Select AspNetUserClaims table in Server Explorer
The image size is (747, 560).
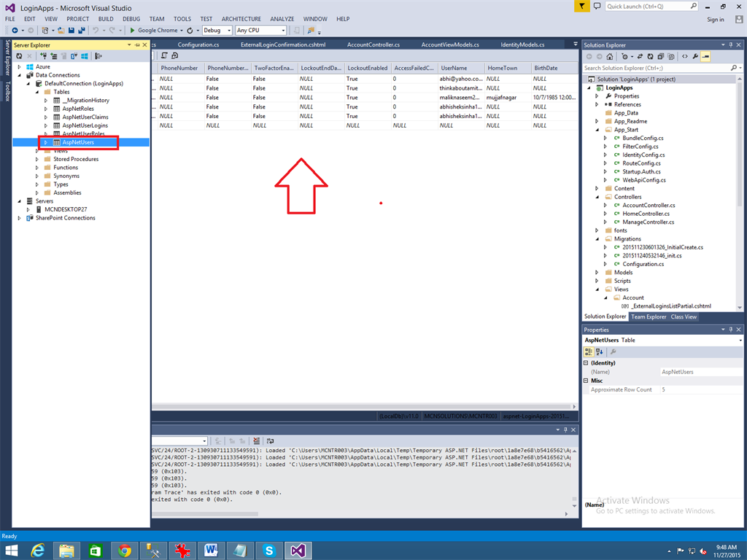(x=85, y=117)
